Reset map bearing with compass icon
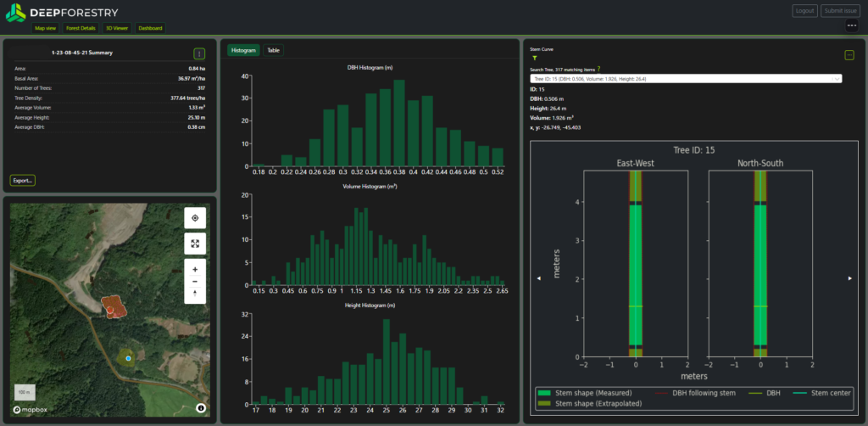 pyautogui.click(x=195, y=293)
